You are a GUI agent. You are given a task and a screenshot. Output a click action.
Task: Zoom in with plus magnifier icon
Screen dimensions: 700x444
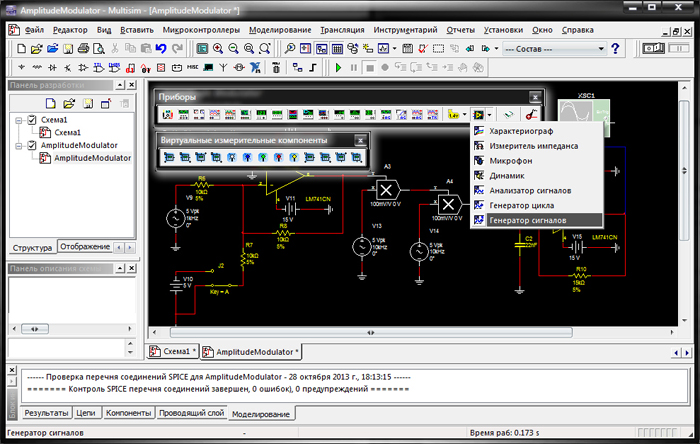(x=218, y=49)
